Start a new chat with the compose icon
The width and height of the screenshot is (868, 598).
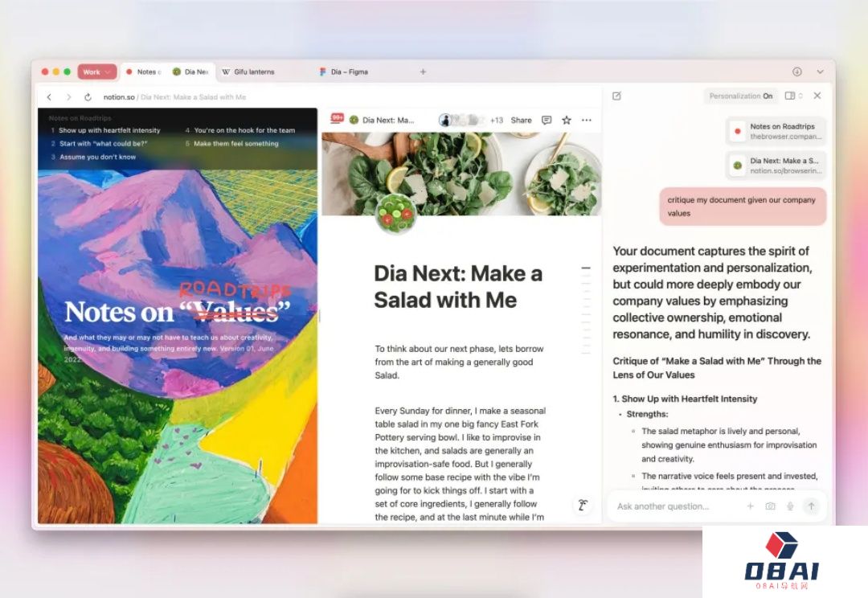(616, 96)
